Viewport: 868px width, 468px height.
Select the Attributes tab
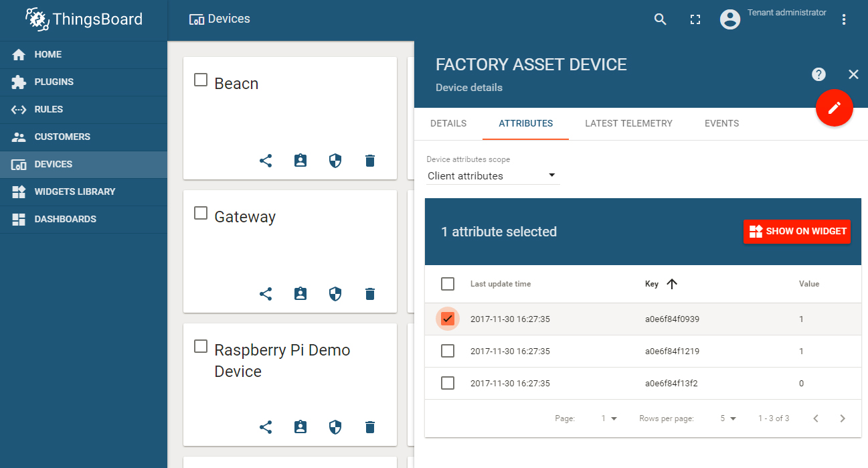click(x=526, y=123)
